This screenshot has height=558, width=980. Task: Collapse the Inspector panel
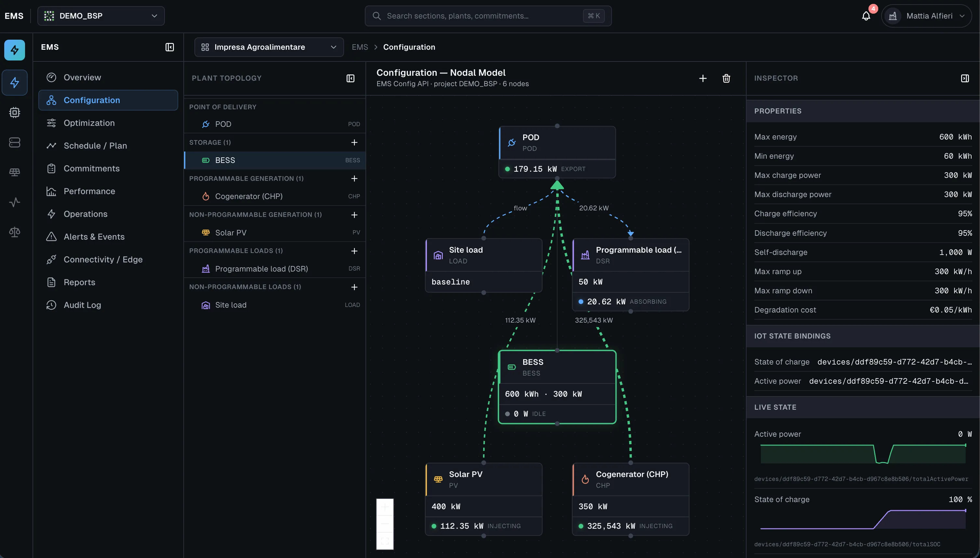(x=965, y=78)
